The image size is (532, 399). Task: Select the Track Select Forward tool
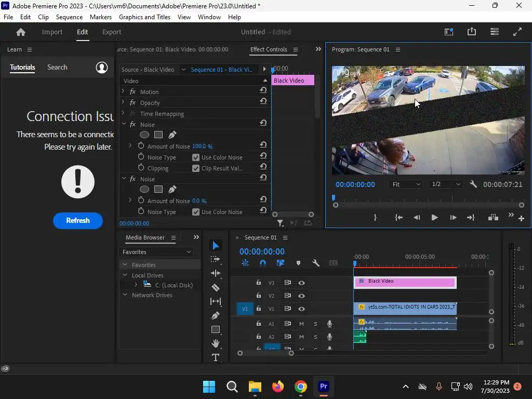pos(216,260)
